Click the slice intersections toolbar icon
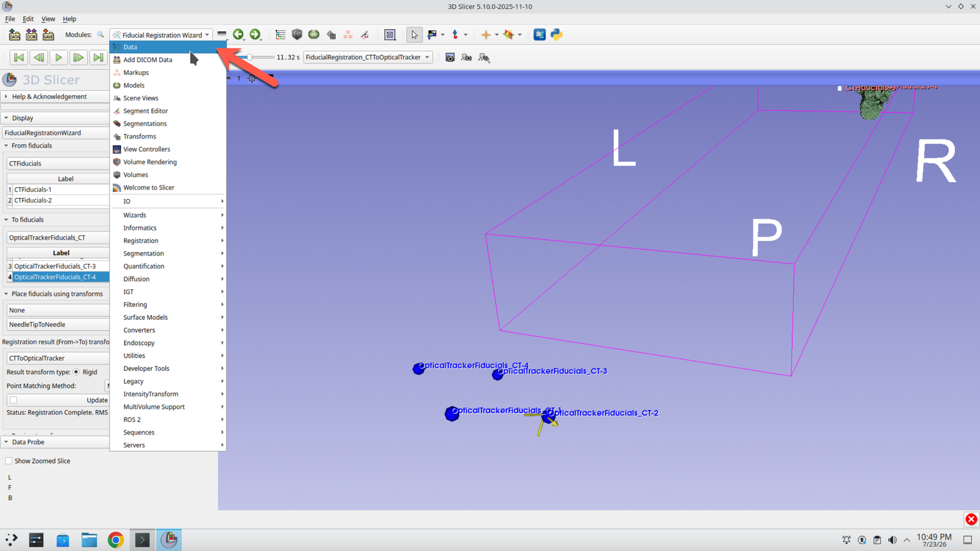 tap(508, 35)
